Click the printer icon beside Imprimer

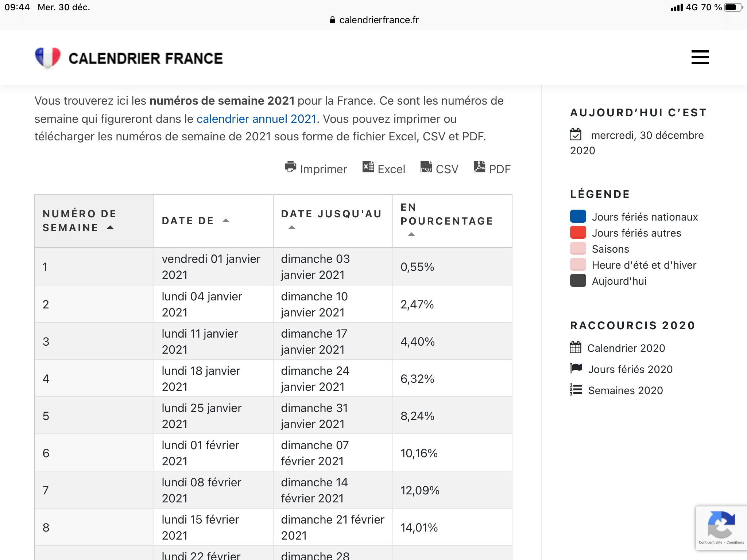coord(290,167)
